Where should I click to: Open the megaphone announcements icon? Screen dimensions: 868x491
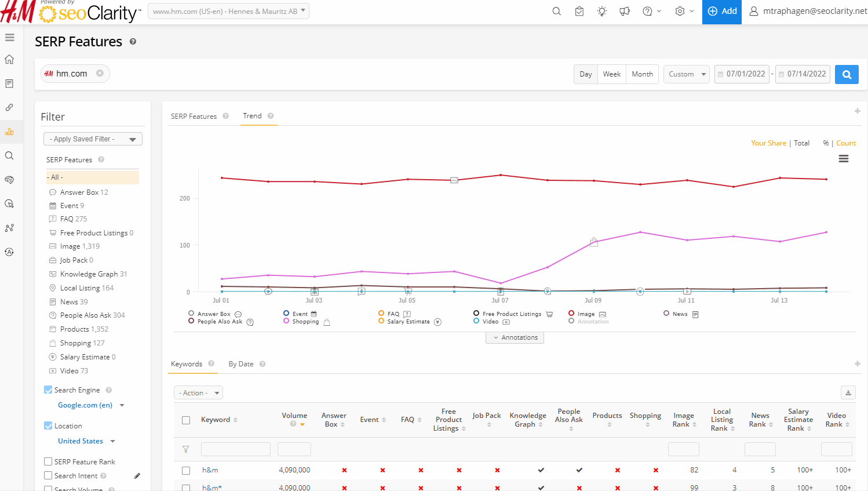click(625, 11)
